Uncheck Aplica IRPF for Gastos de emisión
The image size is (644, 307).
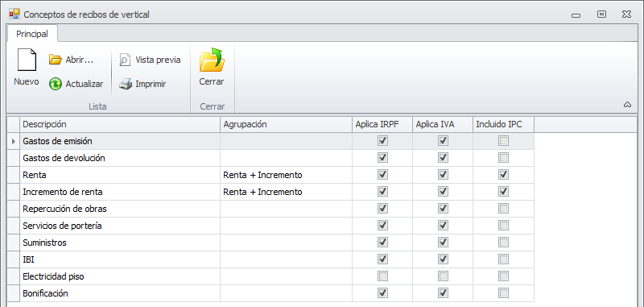[383, 141]
